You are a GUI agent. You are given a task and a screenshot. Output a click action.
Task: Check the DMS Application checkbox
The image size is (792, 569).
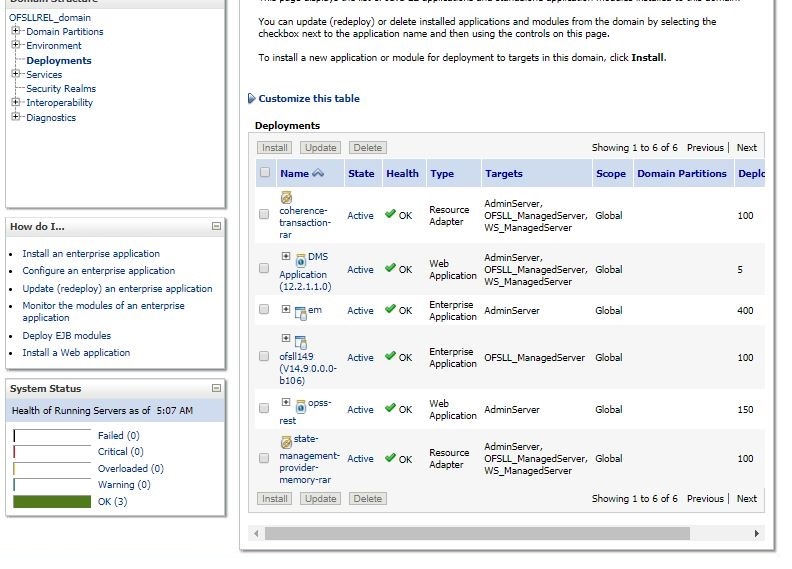(264, 268)
